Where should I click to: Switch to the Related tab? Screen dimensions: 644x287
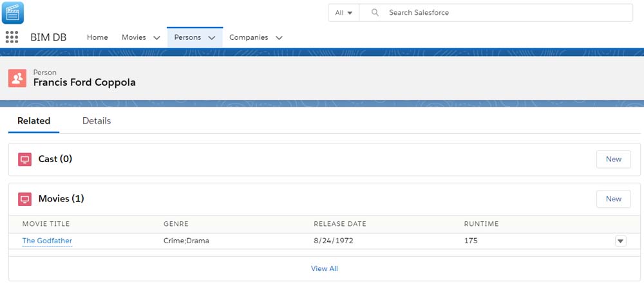tap(33, 121)
